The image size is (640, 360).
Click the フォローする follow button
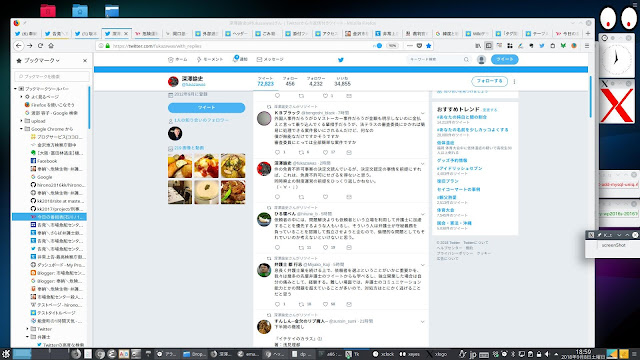(489, 81)
